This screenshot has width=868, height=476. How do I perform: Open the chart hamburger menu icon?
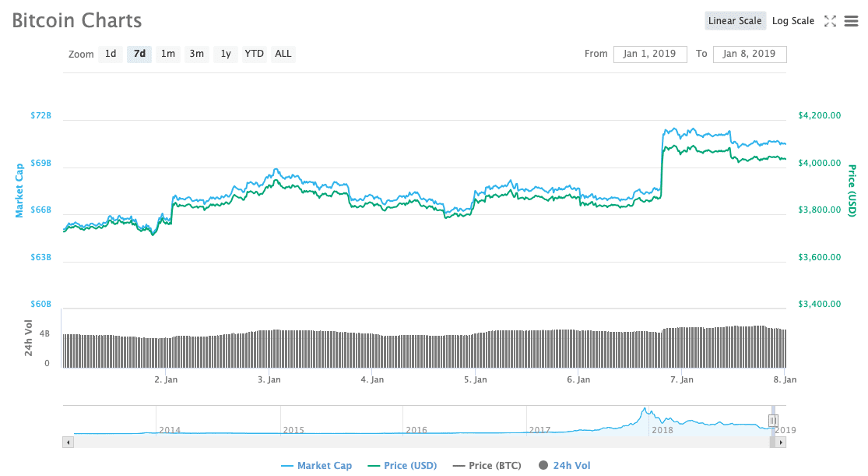(x=851, y=21)
